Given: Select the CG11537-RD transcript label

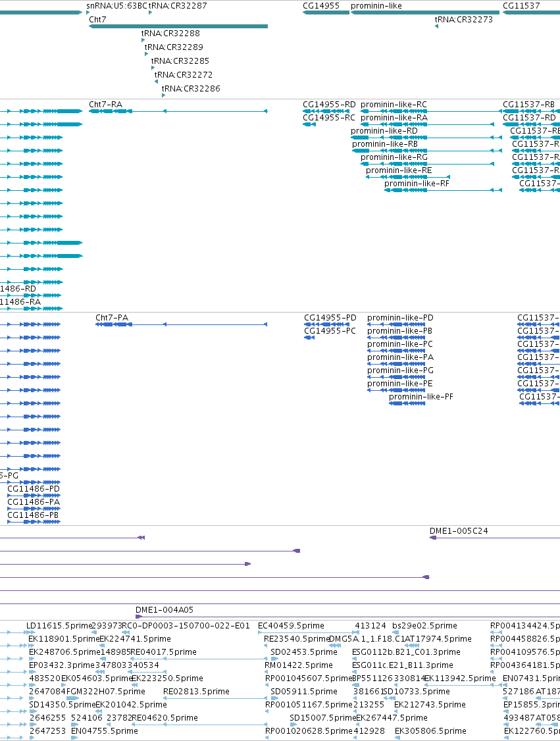Looking at the screenshot, I should [529, 117].
